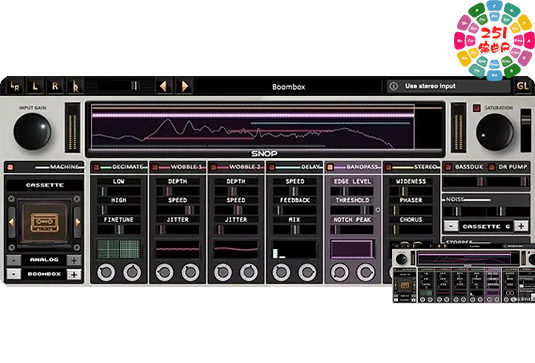Viewport: 535px width, 363px height.
Task: Toggle the Delay section power switch
Action: point(272,167)
